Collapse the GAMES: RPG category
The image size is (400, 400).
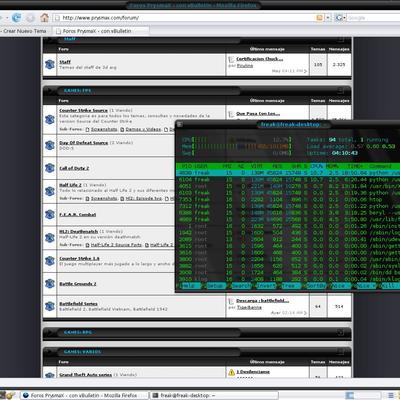click(x=340, y=332)
